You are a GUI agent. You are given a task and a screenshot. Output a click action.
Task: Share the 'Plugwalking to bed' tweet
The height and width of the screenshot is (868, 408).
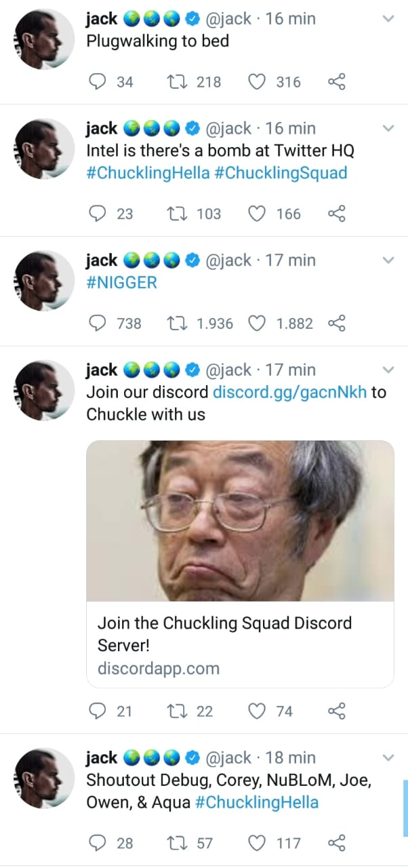(x=337, y=82)
